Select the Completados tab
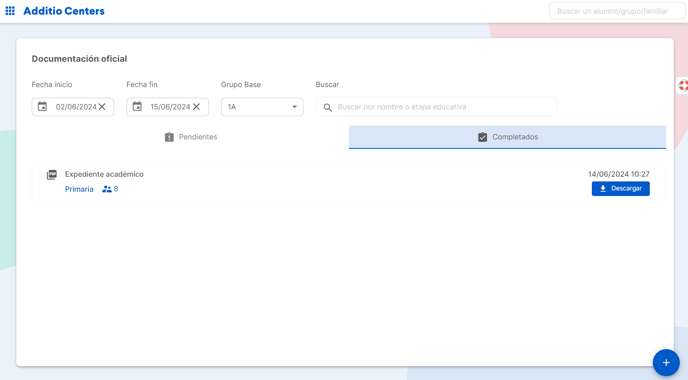 click(507, 137)
